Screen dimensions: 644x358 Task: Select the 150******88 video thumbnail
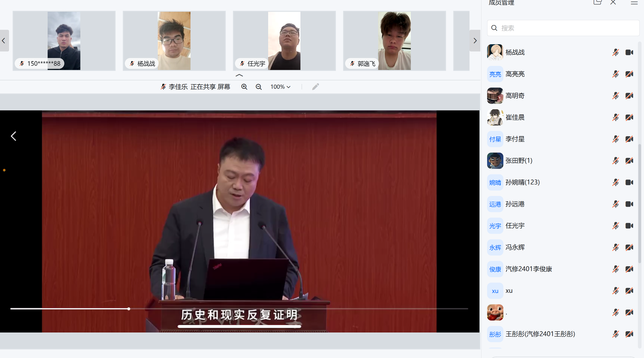coord(64,41)
